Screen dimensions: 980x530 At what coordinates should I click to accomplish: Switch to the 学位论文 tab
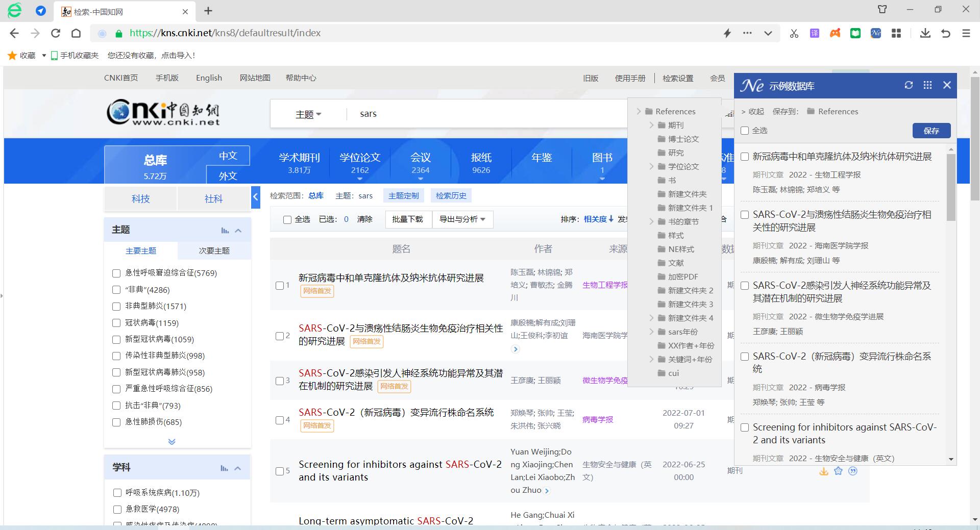pyautogui.click(x=360, y=163)
